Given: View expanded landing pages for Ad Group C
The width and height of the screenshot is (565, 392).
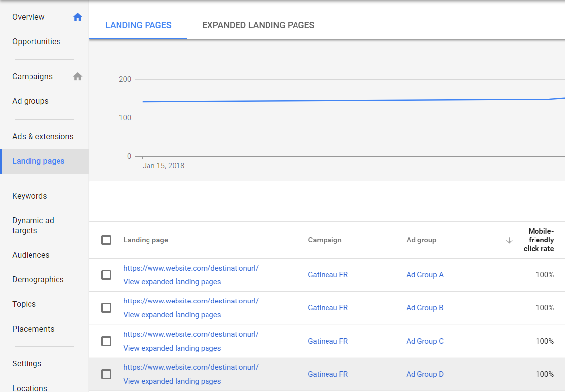Looking at the screenshot, I should click(172, 348).
